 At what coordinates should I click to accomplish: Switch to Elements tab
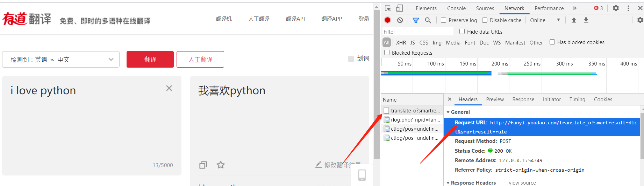426,8
